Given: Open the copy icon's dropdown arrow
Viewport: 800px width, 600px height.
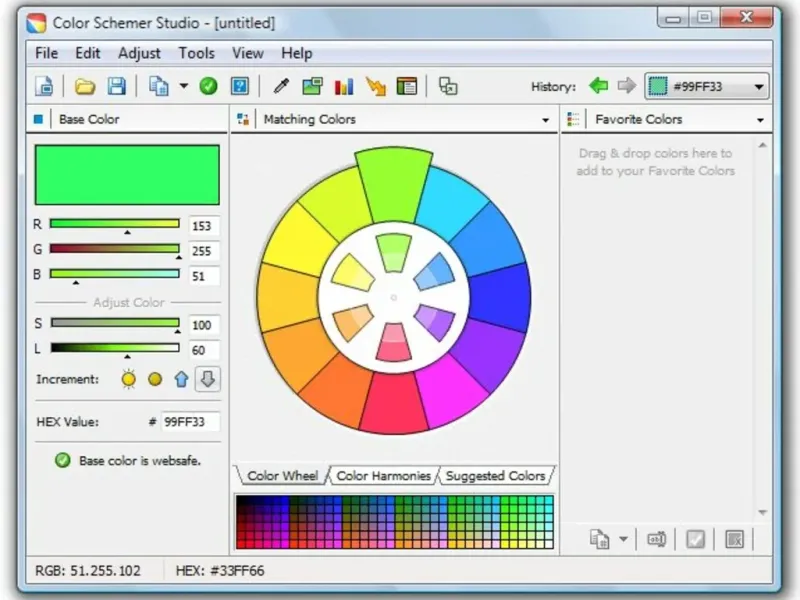Looking at the screenshot, I should click(x=183, y=86).
